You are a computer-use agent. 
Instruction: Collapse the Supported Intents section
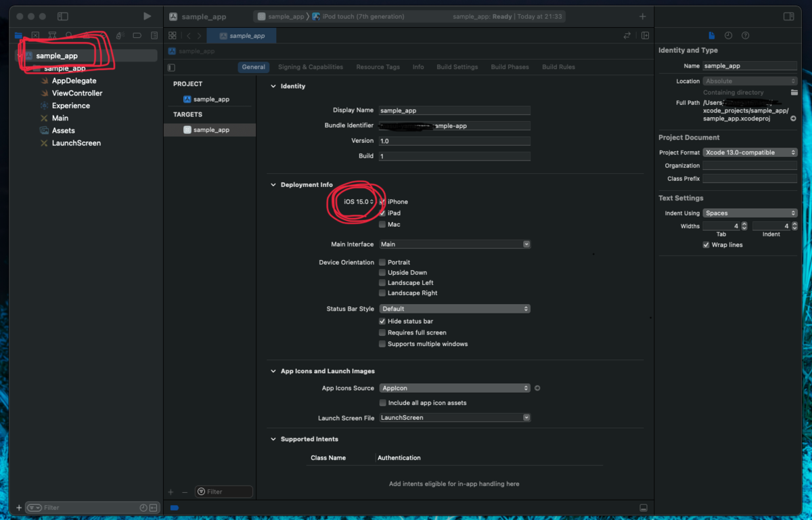[x=273, y=439]
